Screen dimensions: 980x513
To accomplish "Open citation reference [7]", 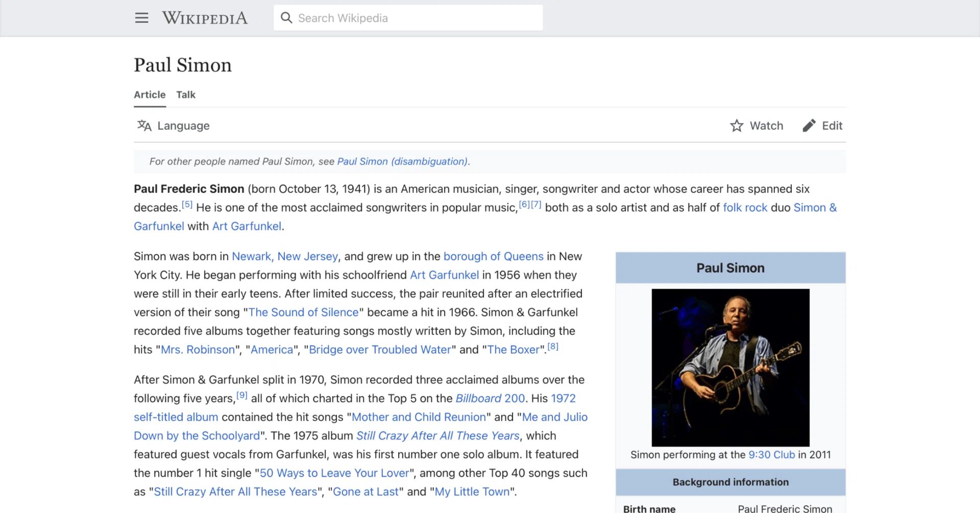I will pos(536,204).
